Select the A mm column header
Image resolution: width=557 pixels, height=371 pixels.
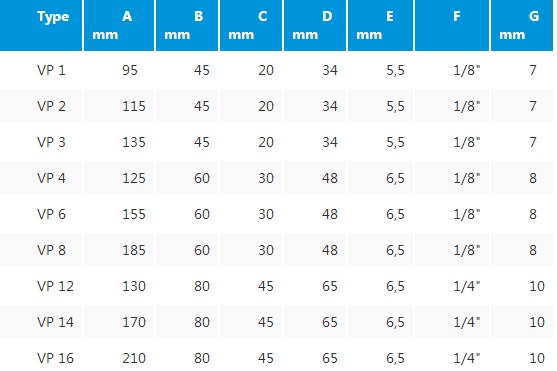(x=119, y=25)
